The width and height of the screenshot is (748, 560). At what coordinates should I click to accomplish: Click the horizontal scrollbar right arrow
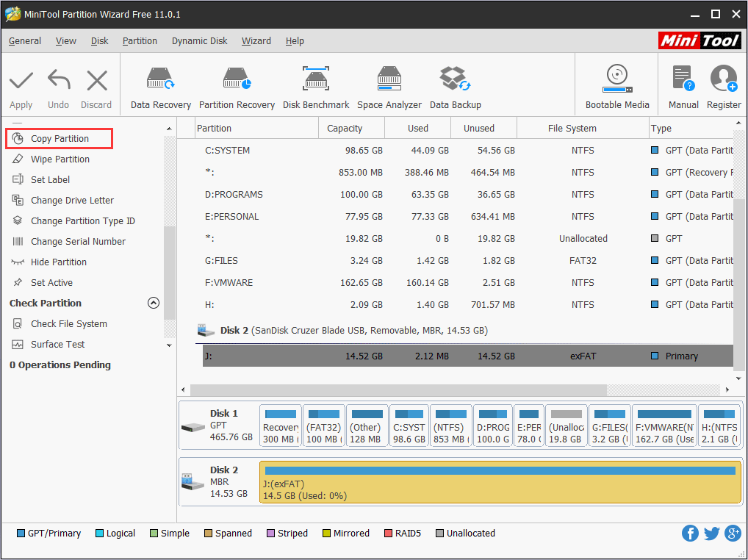(727, 390)
